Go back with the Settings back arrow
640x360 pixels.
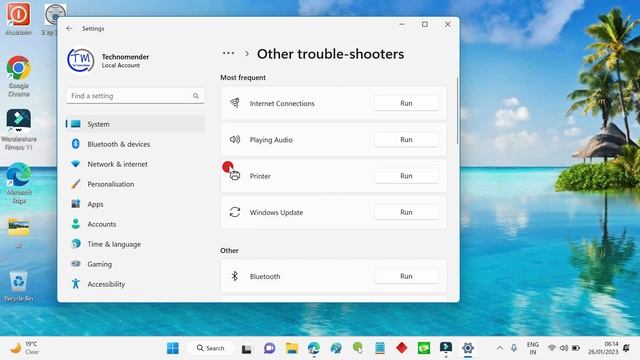(69, 28)
